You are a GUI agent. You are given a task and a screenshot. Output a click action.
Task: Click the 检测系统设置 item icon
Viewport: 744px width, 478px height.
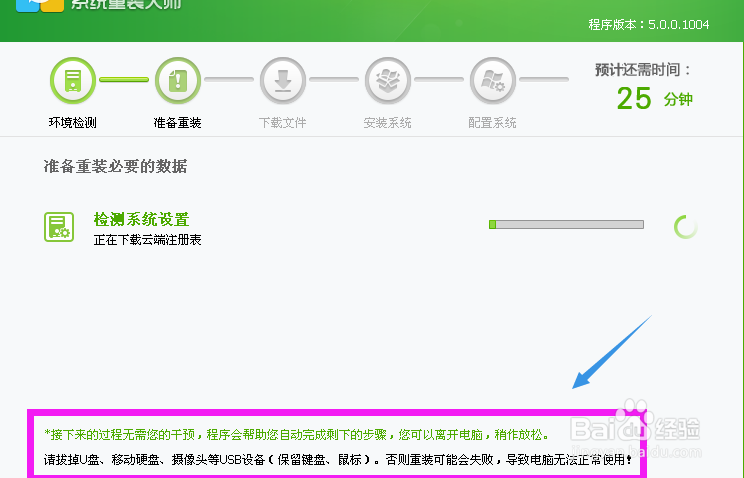click(59, 227)
